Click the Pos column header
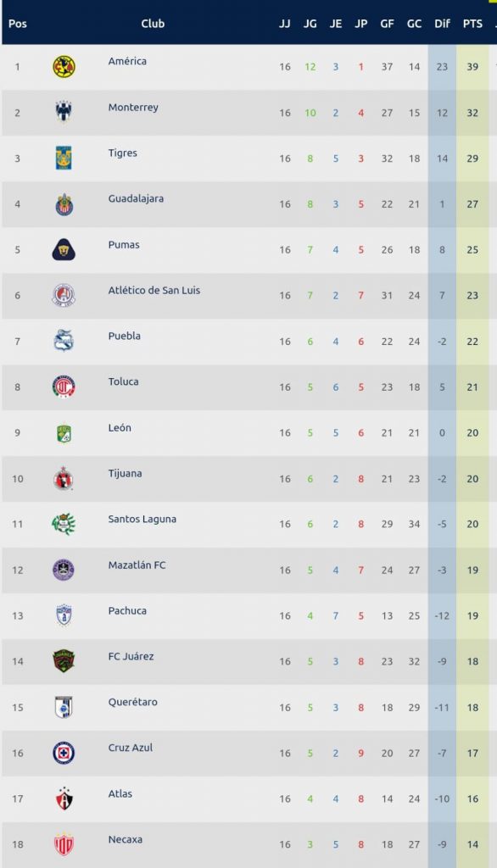 click(18, 24)
